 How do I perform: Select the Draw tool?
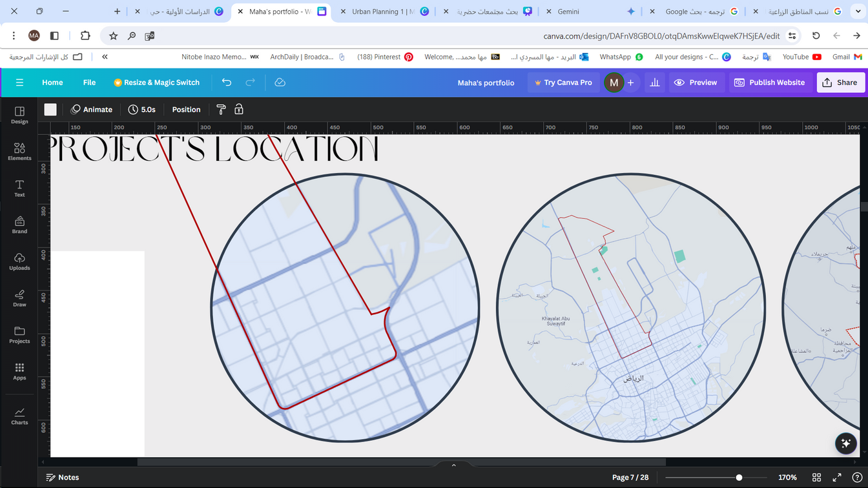19,298
